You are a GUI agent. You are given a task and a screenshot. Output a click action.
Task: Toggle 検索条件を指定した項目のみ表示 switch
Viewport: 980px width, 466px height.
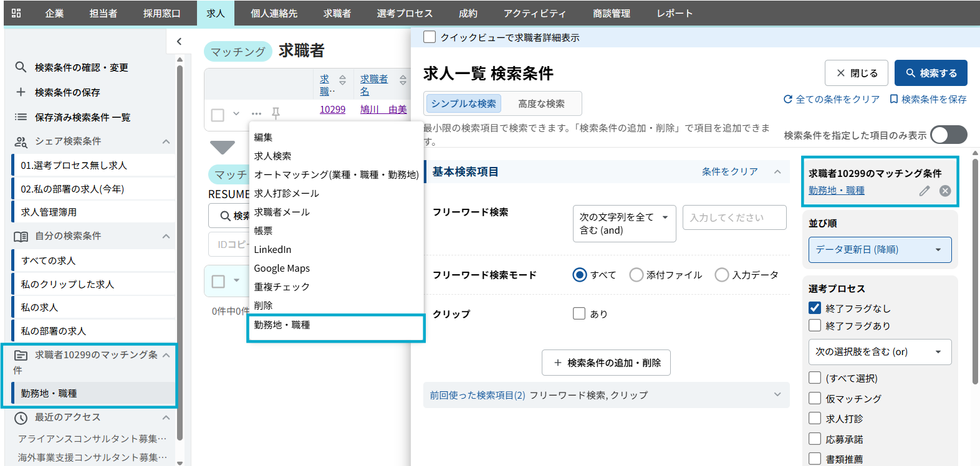click(948, 135)
